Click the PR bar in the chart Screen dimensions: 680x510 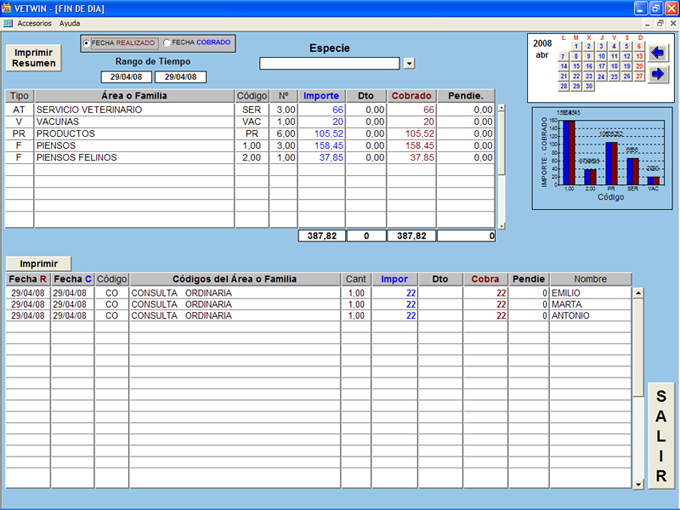click(611, 163)
